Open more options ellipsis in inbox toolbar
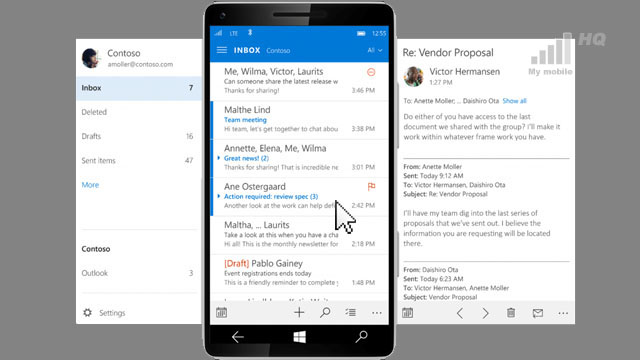 point(377,313)
